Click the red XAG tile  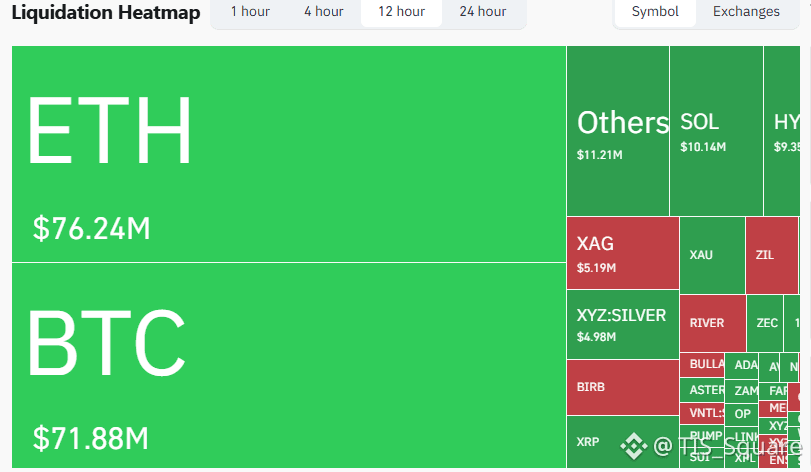tap(622, 253)
